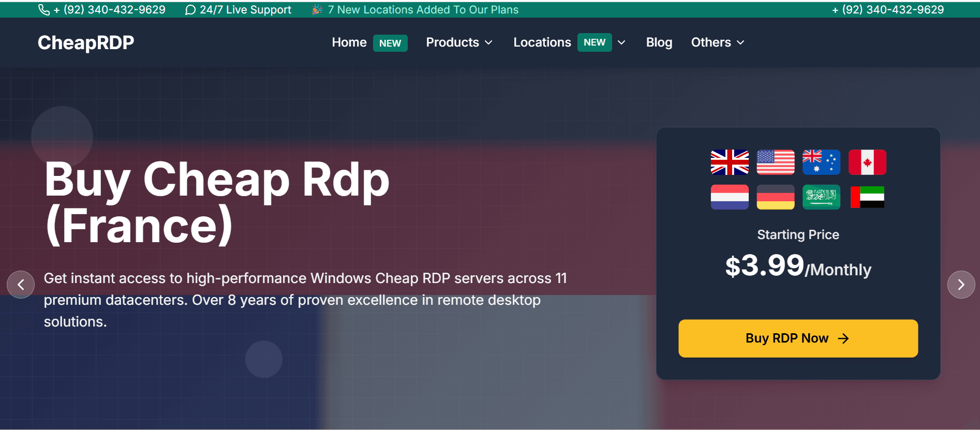
Task: Click the left phone number in top bar
Action: click(x=110, y=10)
